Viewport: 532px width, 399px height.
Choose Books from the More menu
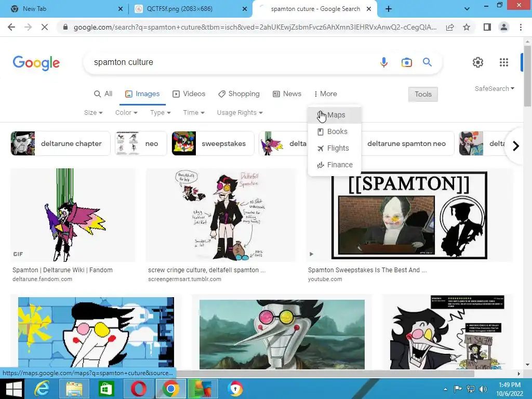pos(335,131)
